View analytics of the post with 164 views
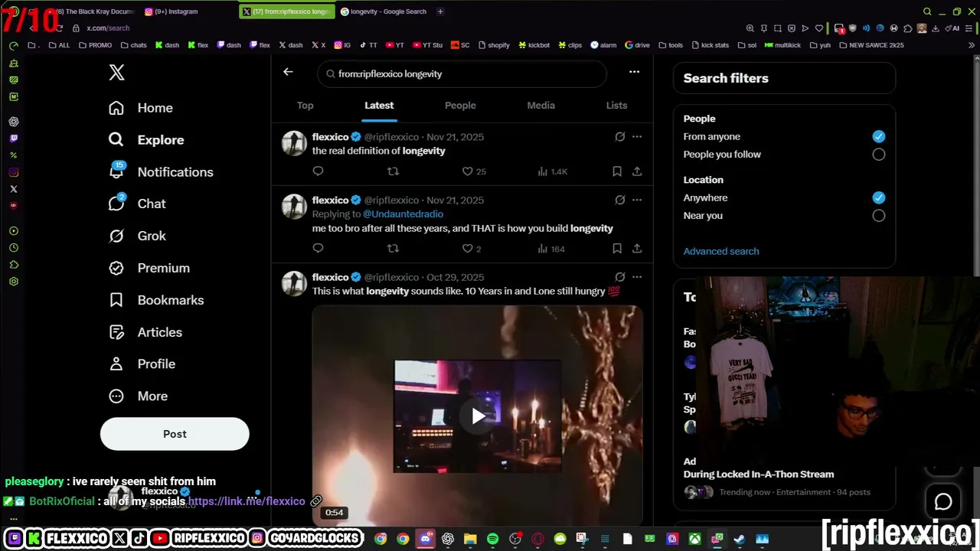The width and height of the screenshot is (980, 551). 550,248
